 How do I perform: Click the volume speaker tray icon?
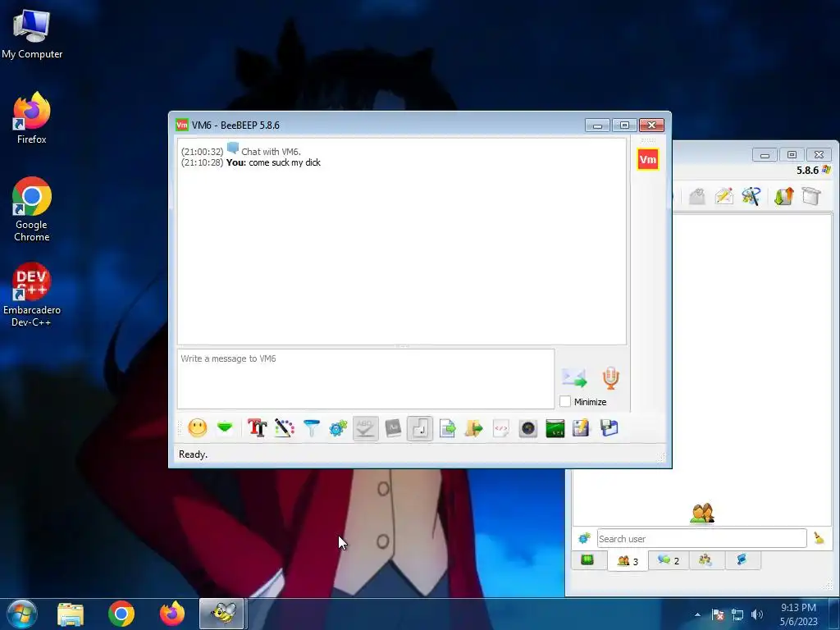(x=757, y=614)
